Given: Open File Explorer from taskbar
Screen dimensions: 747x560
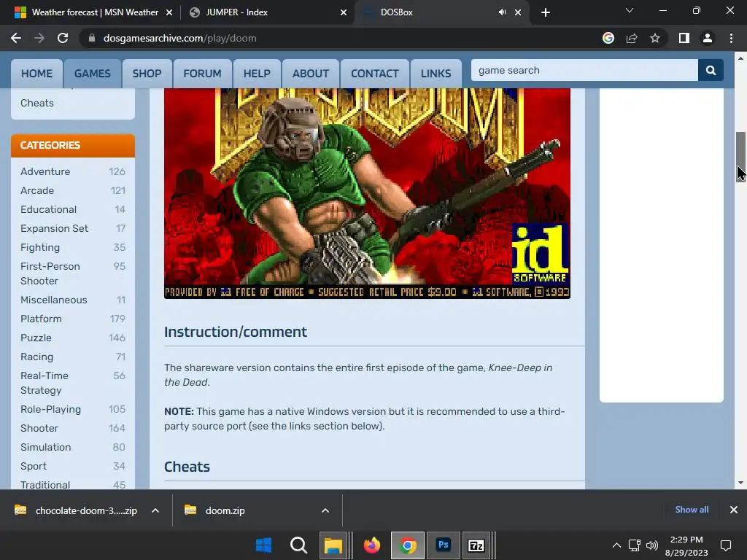Looking at the screenshot, I should pyautogui.click(x=334, y=545).
